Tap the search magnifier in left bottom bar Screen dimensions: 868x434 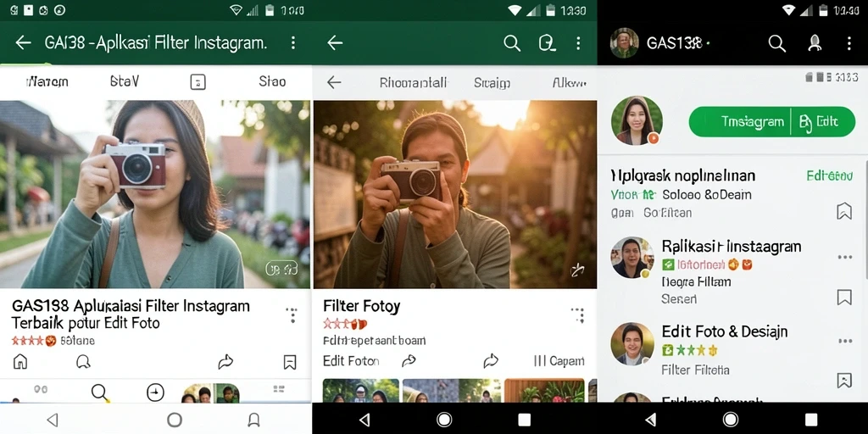100,392
